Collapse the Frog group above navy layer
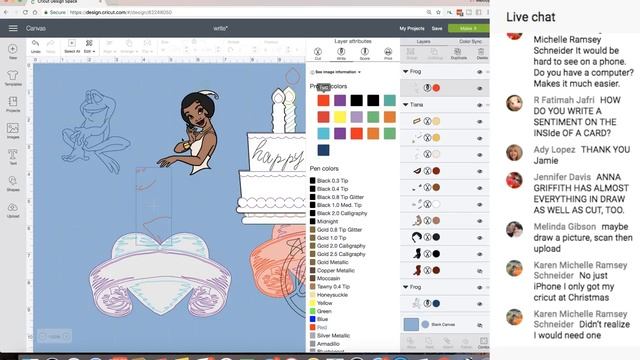Screen dimensions: 640x360 (x=406, y=287)
